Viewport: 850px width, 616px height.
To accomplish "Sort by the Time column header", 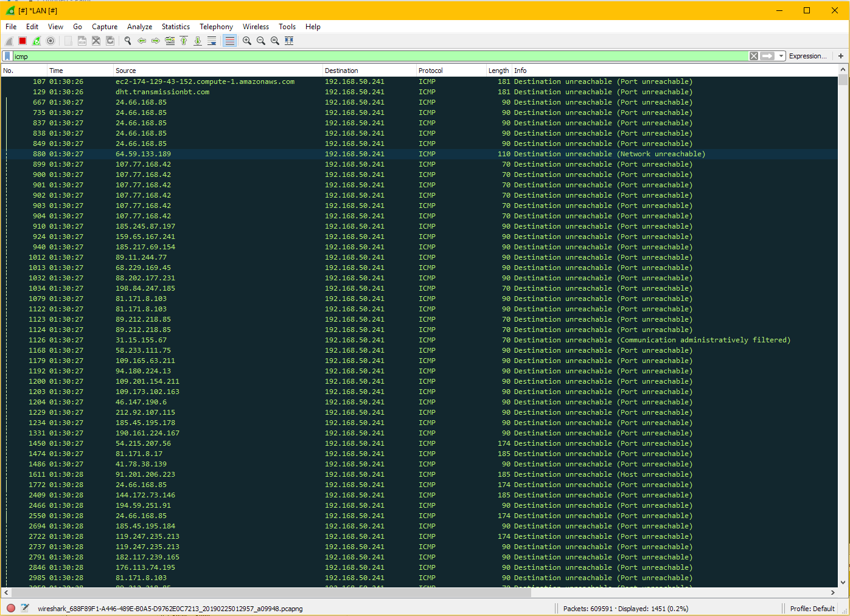I will click(80, 71).
